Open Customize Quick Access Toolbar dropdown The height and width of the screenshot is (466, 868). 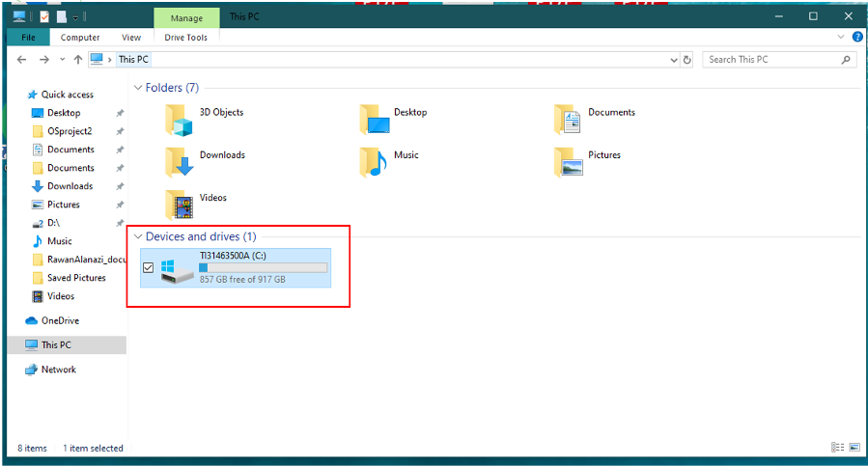pos(75,17)
